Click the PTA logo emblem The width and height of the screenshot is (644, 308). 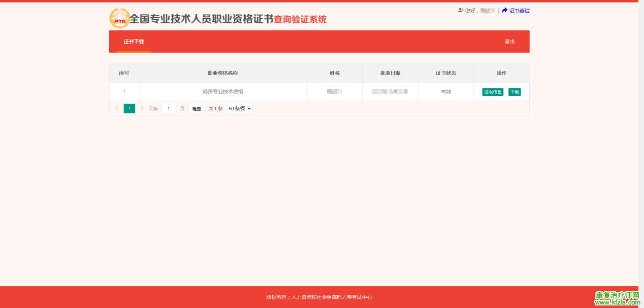coord(119,19)
